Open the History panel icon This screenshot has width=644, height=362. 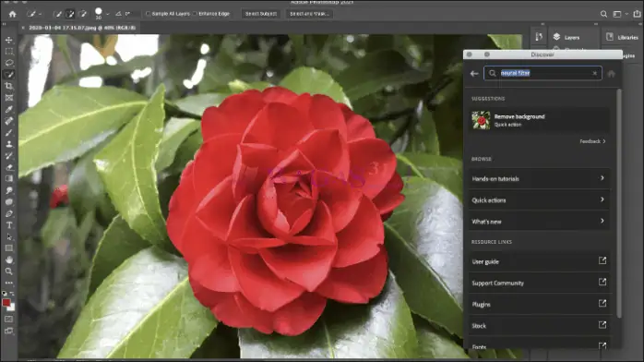point(539,37)
